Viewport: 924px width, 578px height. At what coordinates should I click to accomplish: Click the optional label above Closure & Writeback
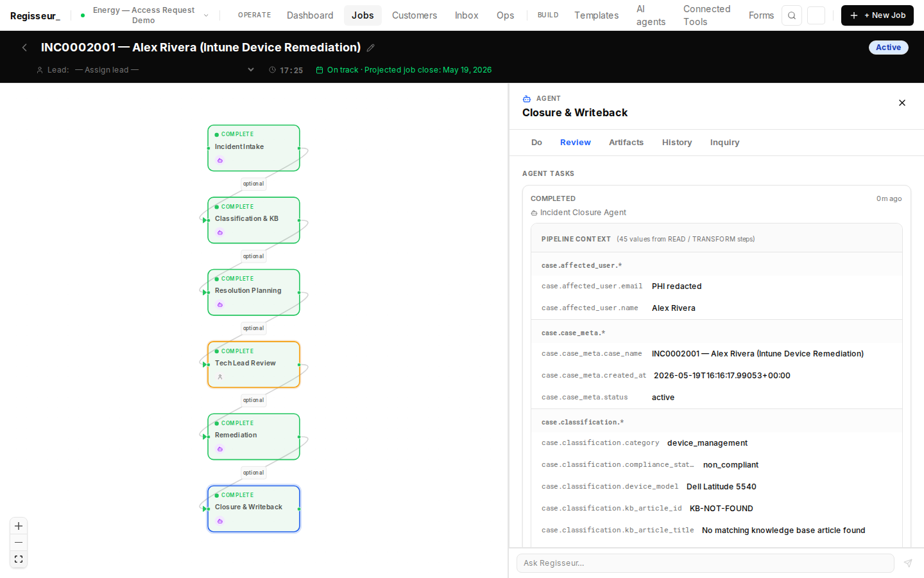(253, 473)
